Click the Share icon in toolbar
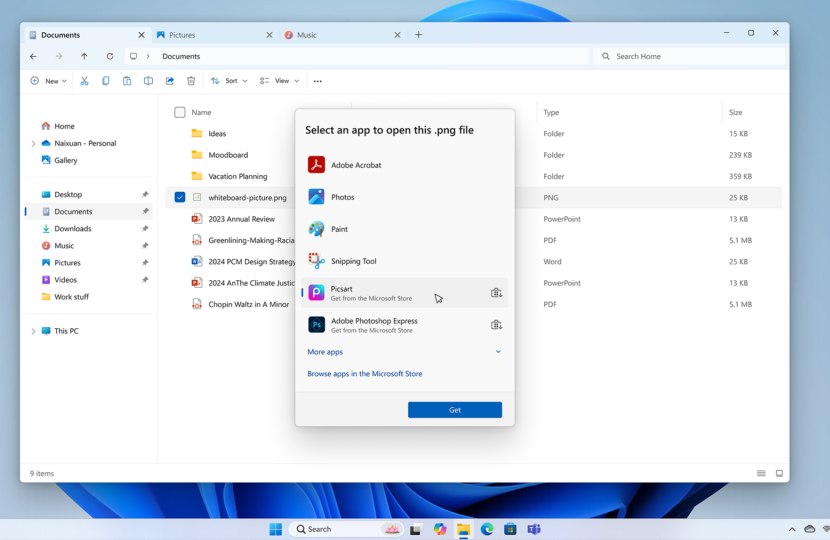This screenshot has width=830, height=540. coord(170,81)
